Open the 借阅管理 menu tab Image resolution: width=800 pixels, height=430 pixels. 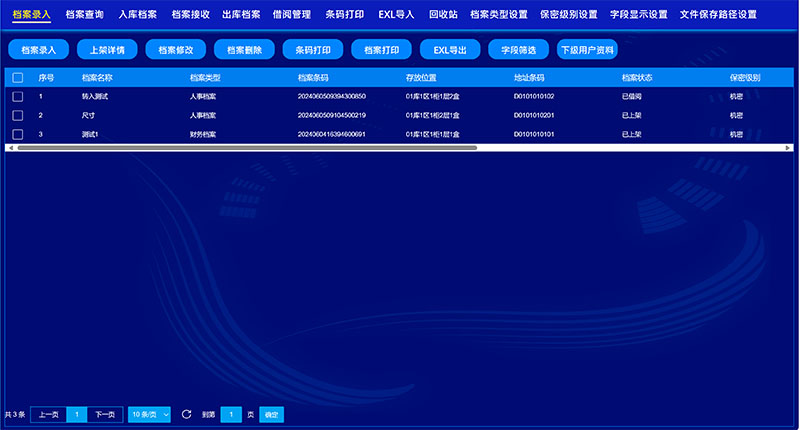(x=292, y=15)
